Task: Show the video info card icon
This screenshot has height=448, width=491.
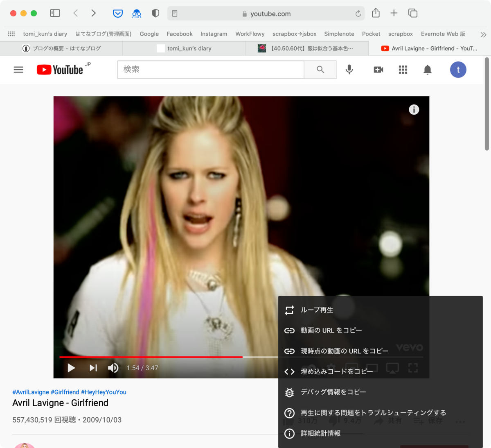Action: click(414, 109)
